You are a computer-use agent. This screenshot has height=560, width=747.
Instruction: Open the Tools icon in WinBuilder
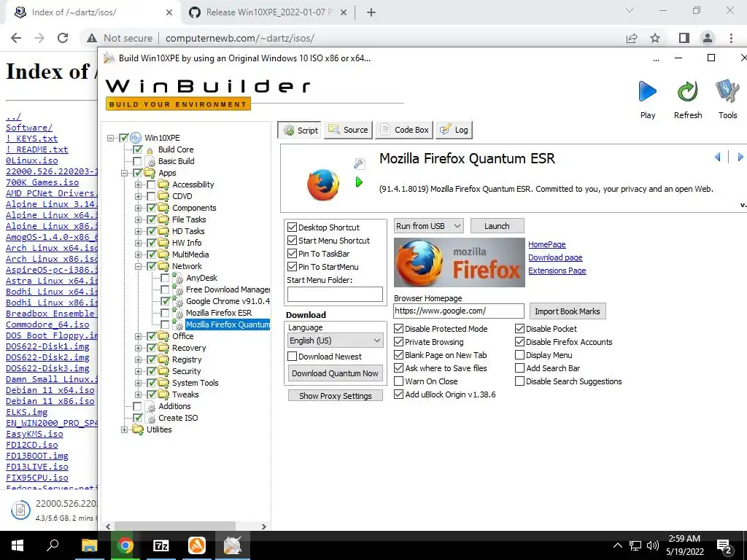coord(727,91)
